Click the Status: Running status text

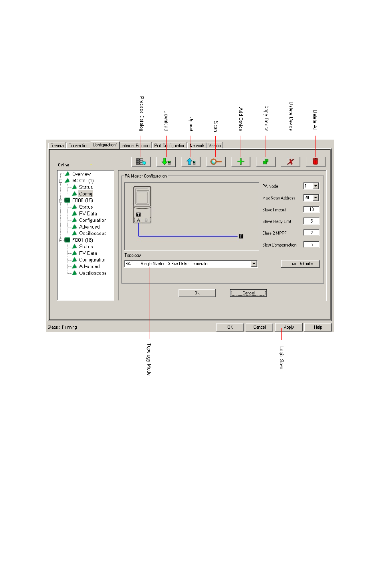(x=62, y=327)
